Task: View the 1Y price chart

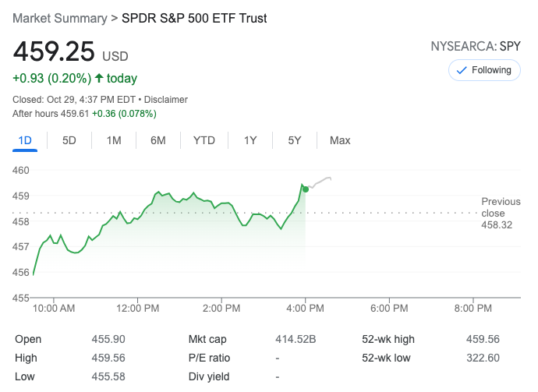Action: pyautogui.click(x=250, y=140)
